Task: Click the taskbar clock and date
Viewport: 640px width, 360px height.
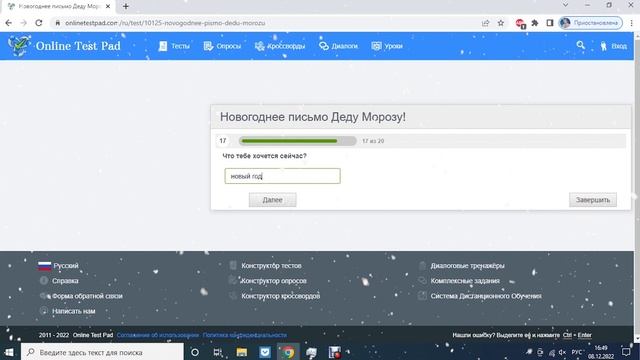Action: [601, 352]
